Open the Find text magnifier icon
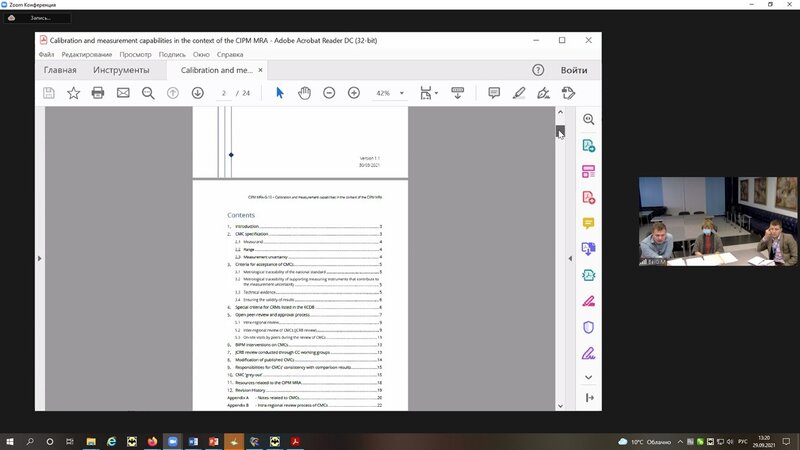 tap(148, 93)
